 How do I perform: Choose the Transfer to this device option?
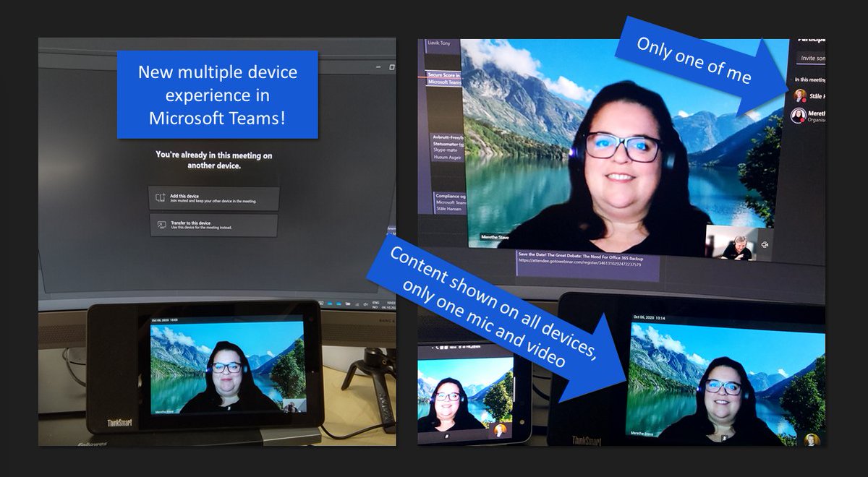(213, 225)
